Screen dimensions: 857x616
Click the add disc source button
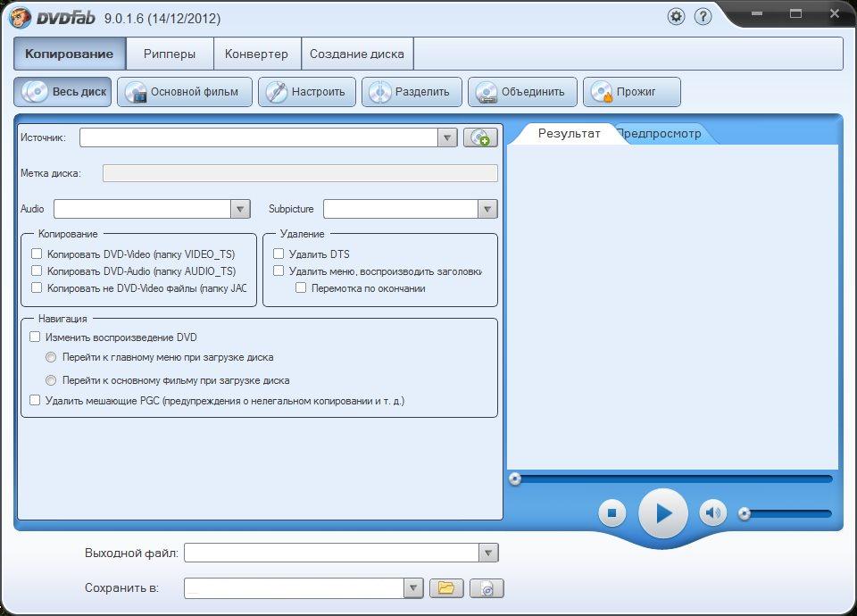click(480, 137)
